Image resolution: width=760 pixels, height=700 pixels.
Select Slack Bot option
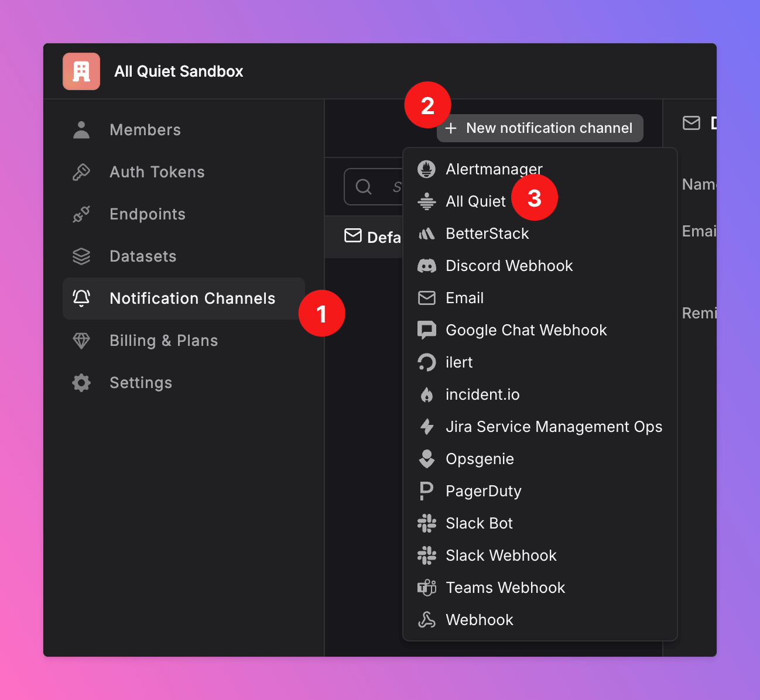pyautogui.click(x=540, y=523)
